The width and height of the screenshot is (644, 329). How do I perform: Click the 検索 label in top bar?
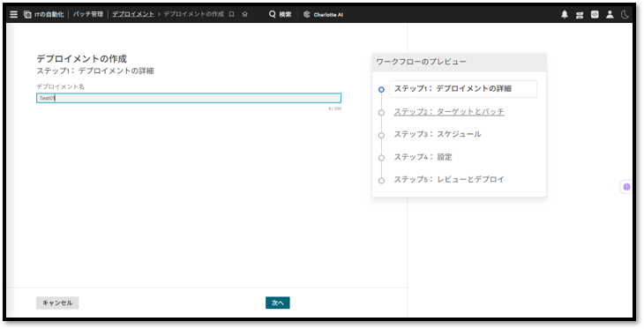286,14
